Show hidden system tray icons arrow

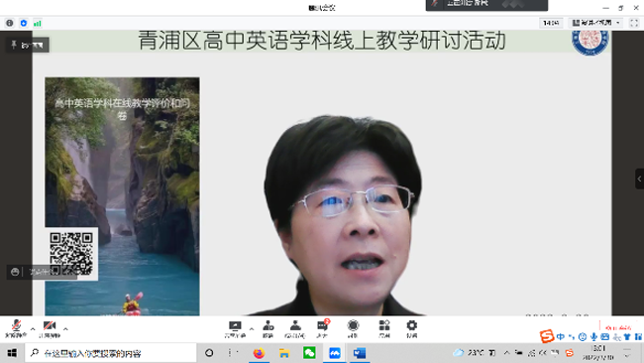point(507,353)
